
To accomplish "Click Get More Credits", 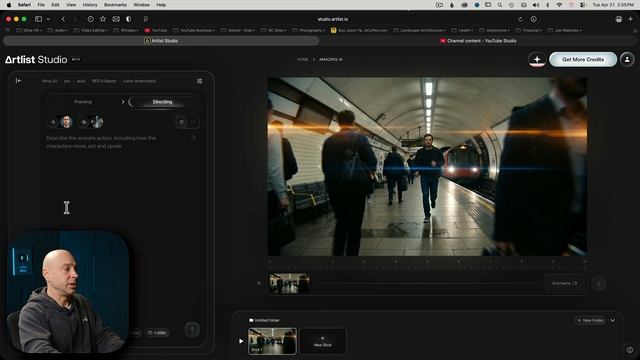I will tap(583, 60).
